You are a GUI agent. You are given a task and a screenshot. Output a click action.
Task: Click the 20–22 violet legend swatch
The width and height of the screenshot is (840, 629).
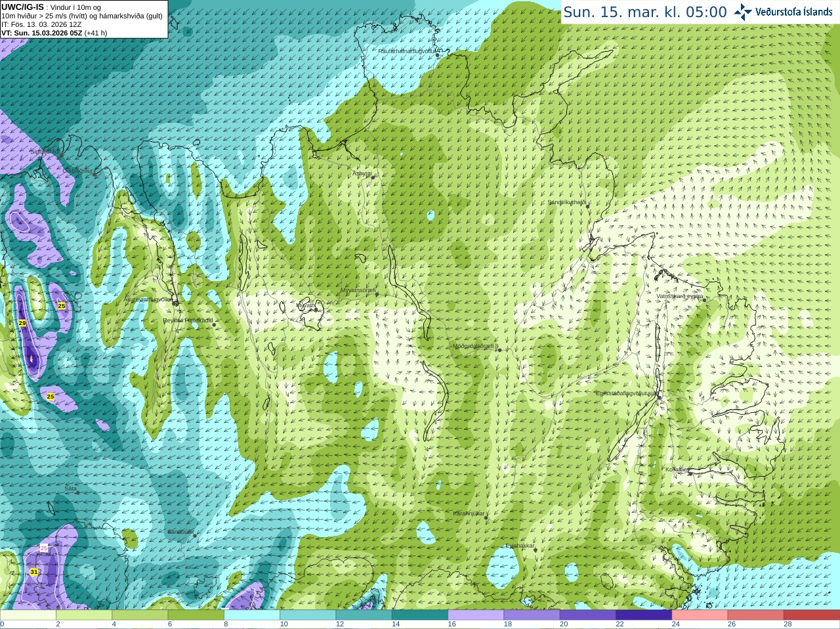pyautogui.click(x=588, y=615)
